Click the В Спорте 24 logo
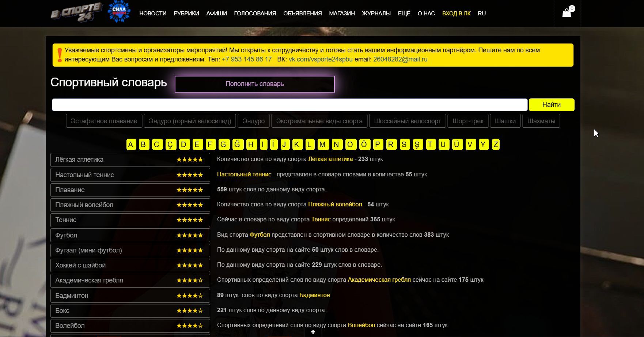 pyautogui.click(x=76, y=12)
